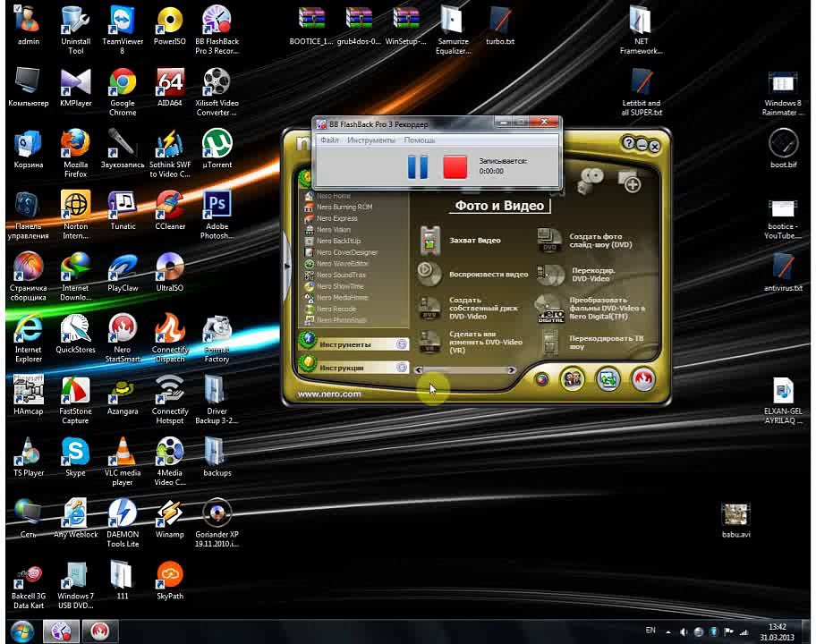Pause the FlashBack recording
Image resolution: width=816 pixels, height=644 pixels.
pyautogui.click(x=417, y=166)
